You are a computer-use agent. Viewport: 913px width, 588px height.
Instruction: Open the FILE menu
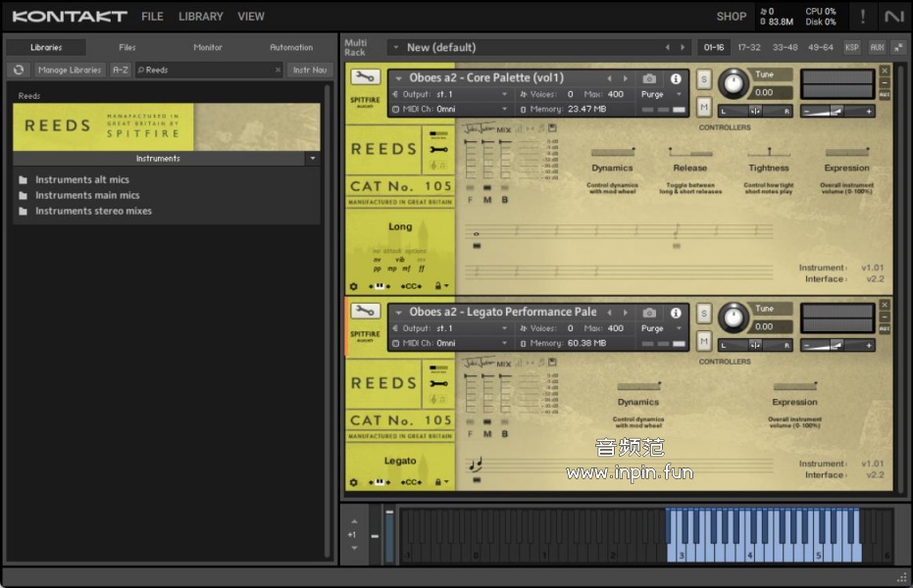(152, 17)
